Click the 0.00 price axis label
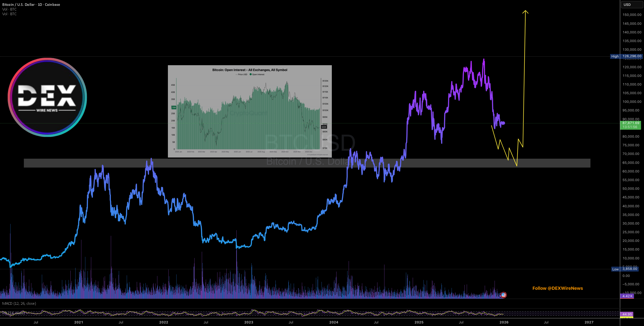The width and height of the screenshot is (644, 326). click(x=626, y=276)
